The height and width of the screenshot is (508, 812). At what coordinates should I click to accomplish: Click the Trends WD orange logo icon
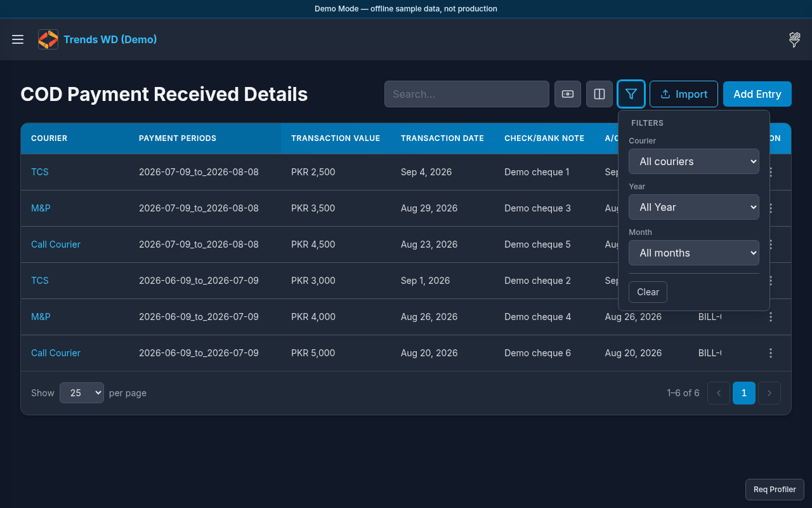[48, 39]
